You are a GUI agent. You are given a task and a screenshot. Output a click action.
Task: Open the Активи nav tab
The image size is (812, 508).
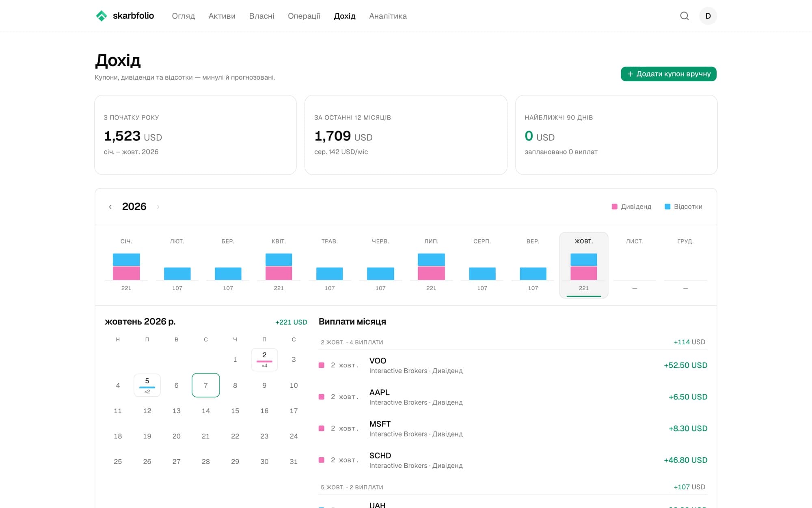click(222, 16)
